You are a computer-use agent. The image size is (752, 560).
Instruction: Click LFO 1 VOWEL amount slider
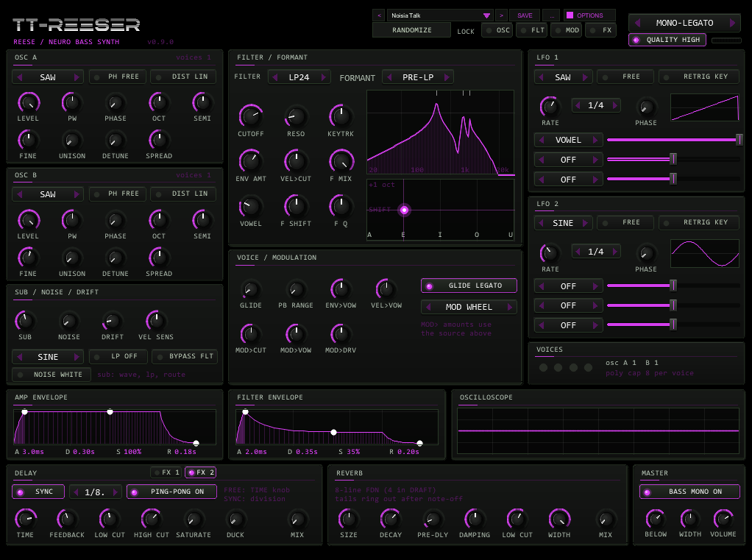[674, 140]
